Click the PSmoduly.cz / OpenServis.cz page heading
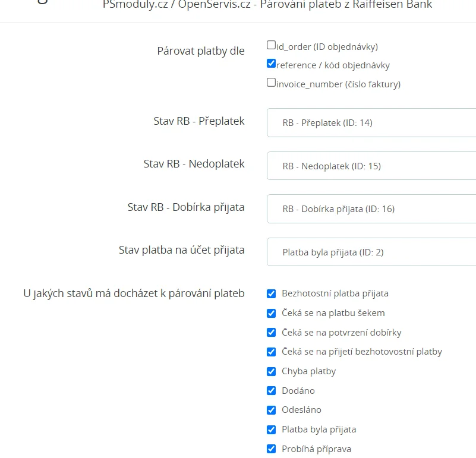The height and width of the screenshot is (458, 476). click(x=267, y=5)
